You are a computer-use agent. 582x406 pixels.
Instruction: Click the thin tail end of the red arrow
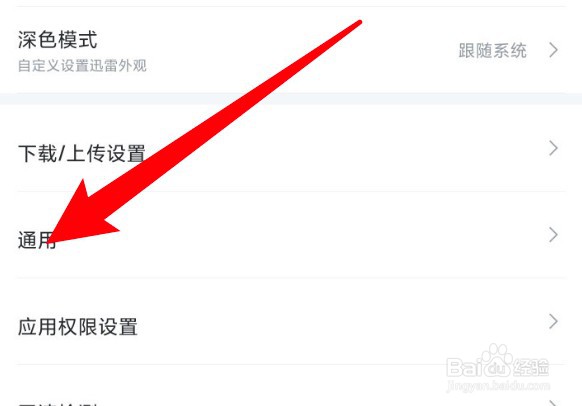pos(357,24)
